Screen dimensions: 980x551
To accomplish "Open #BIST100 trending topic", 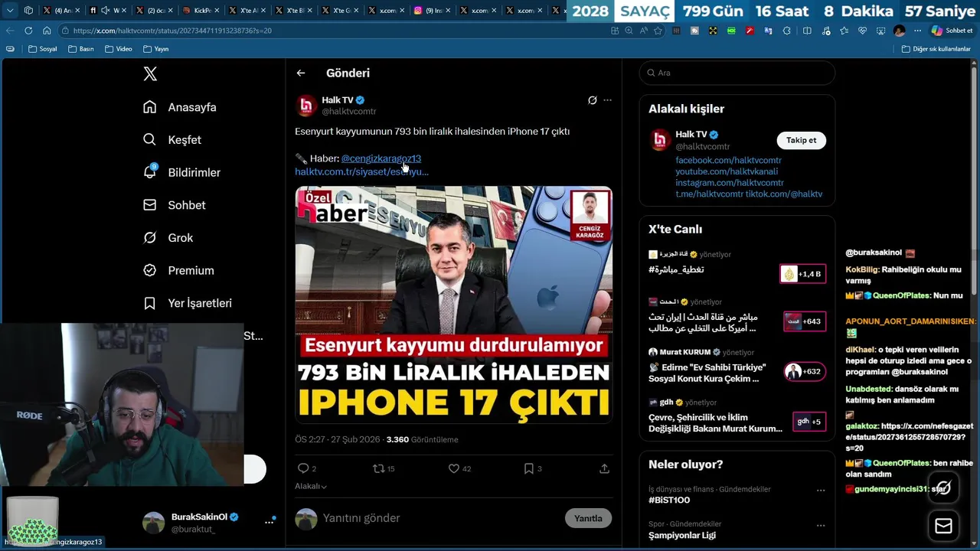I will 669,500.
